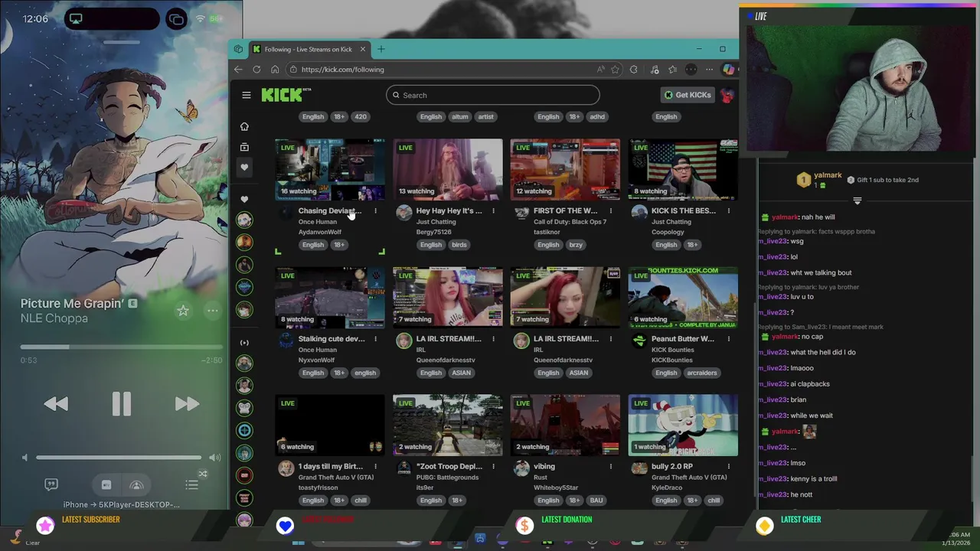The width and height of the screenshot is (980, 551).
Task: Pause the playing song
Action: (x=122, y=403)
